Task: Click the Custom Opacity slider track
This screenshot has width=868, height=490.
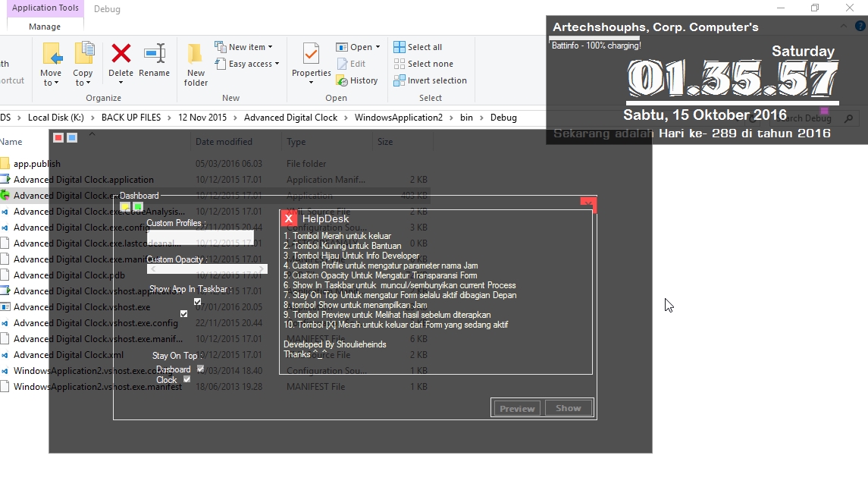Action: (x=207, y=269)
